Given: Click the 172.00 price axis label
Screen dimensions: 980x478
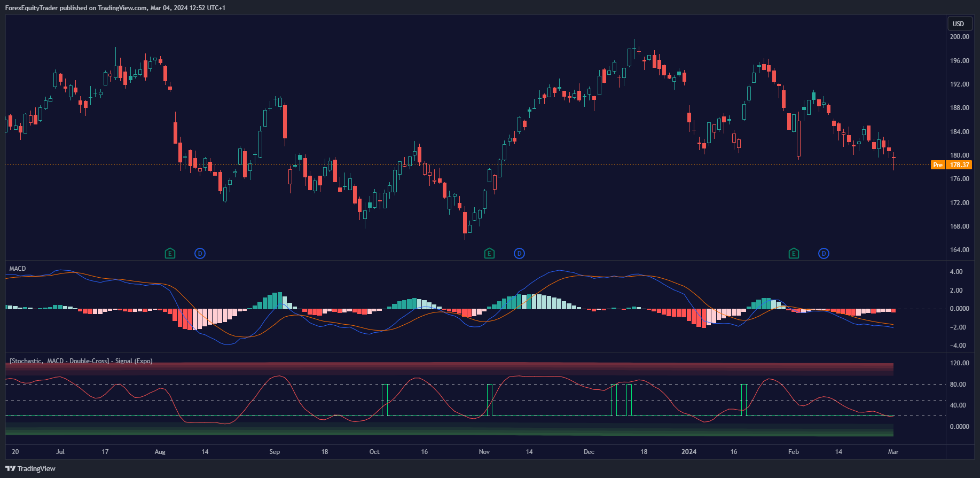Looking at the screenshot, I should coord(960,203).
